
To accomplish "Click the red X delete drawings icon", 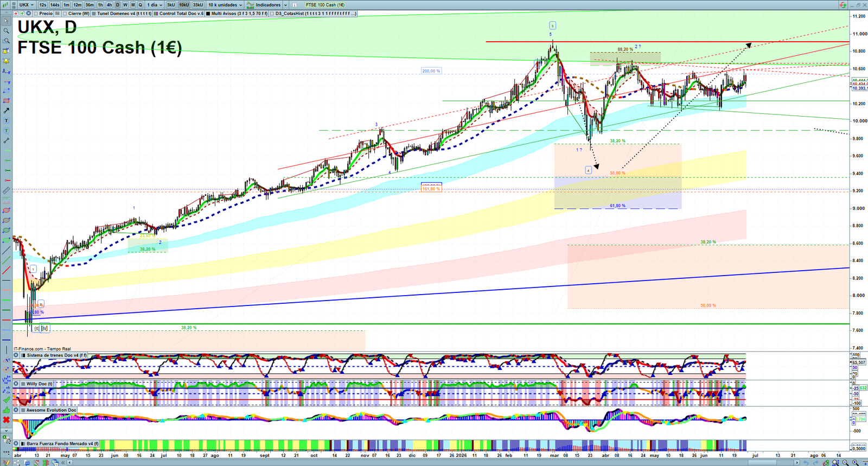I will pos(6,420).
